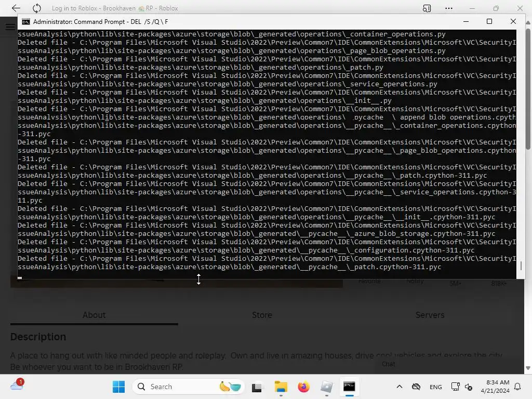This screenshot has width=532, height=399.
Task: Select the line ending in _container_operations.py
Action: [231, 34]
